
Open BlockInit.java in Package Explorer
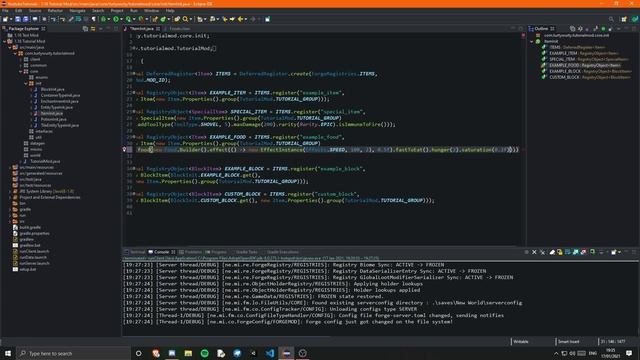(52, 89)
